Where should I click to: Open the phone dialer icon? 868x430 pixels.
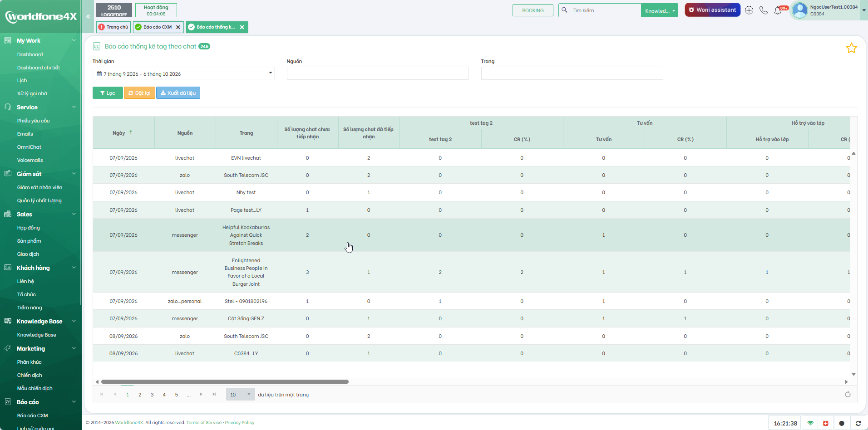click(764, 10)
